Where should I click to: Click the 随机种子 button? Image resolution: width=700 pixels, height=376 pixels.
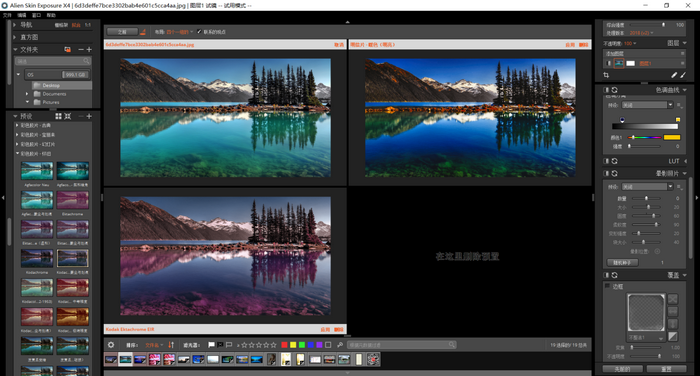622,263
